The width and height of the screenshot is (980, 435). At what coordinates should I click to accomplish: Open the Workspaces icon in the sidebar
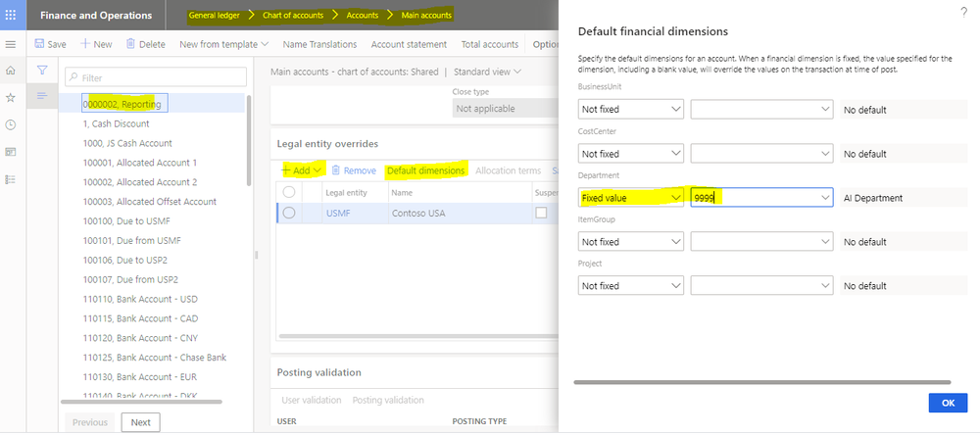11,152
